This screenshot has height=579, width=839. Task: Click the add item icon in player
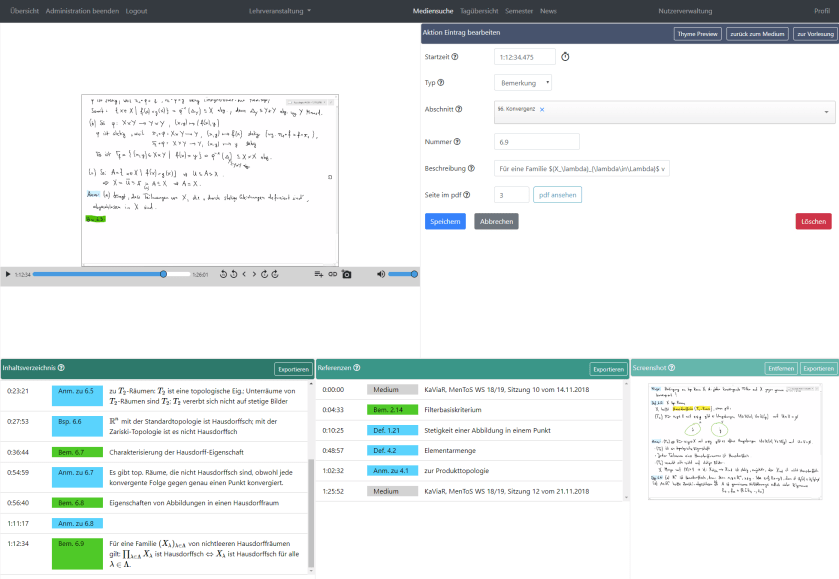coord(319,274)
